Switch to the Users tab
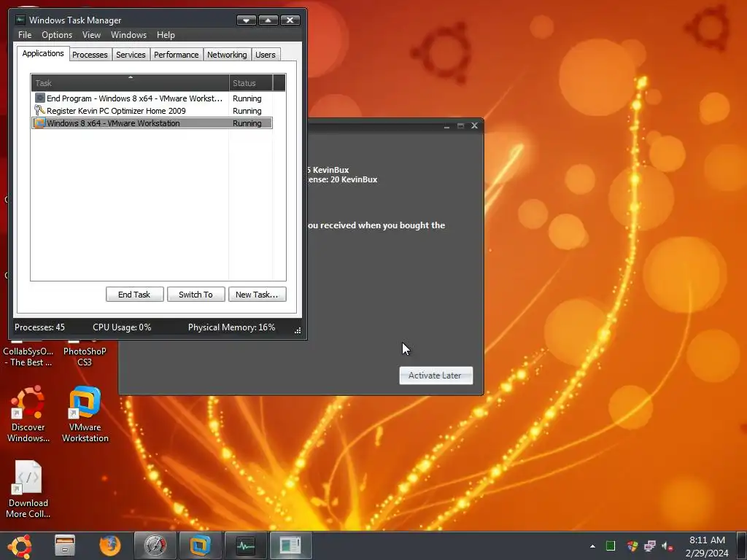 tap(266, 55)
